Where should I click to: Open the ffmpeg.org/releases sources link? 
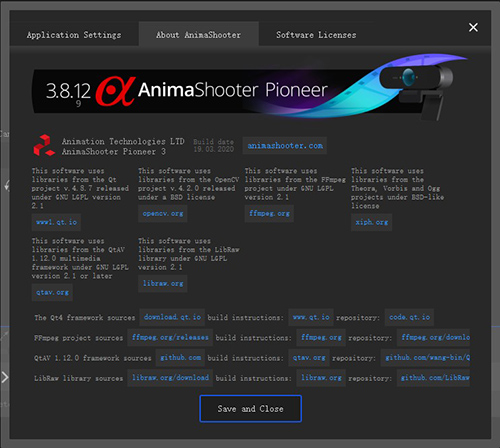point(170,337)
